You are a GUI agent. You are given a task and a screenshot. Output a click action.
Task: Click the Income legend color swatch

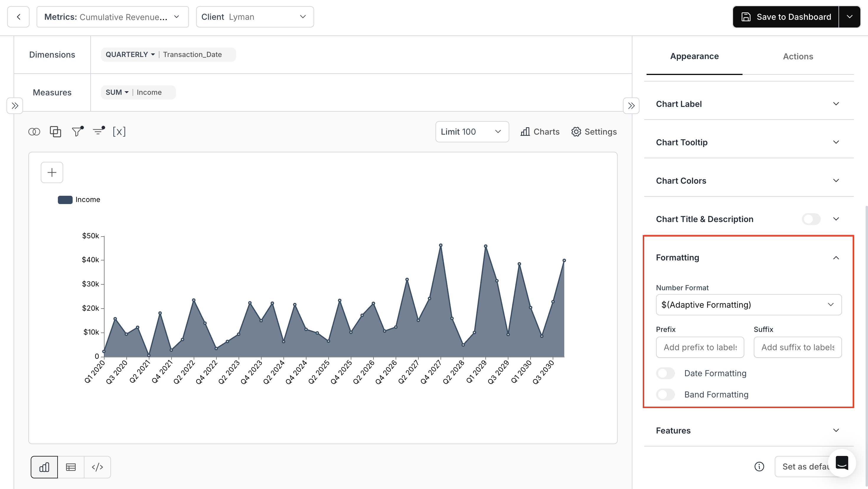point(65,200)
